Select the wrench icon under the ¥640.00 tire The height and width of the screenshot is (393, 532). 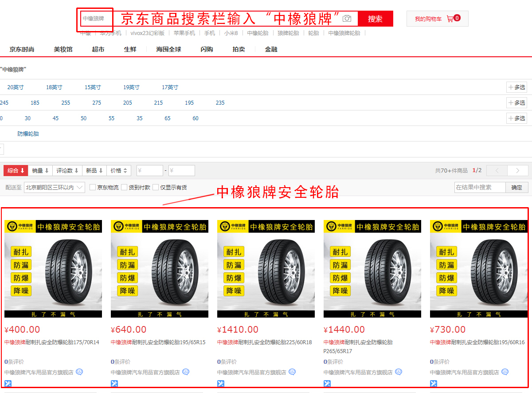tap(114, 383)
